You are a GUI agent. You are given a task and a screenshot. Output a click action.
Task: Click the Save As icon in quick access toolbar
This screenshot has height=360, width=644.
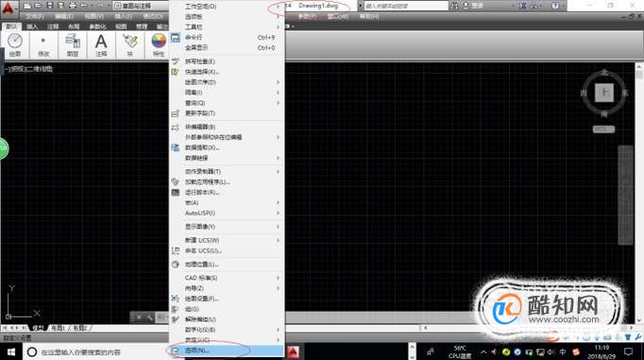pos(60,6)
